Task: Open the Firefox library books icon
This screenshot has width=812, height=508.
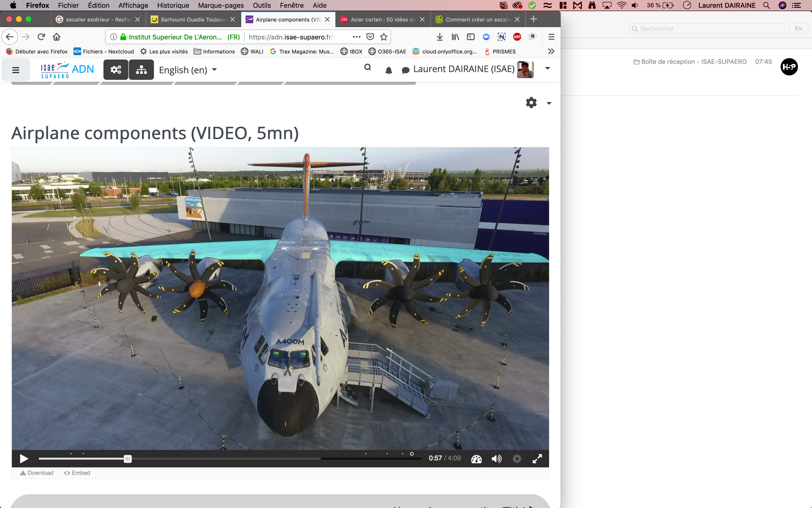Action: pyautogui.click(x=455, y=37)
